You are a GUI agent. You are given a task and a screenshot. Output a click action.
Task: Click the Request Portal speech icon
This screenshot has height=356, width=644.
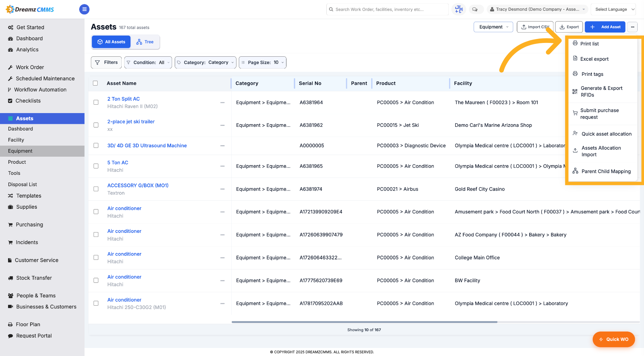(10, 336)
